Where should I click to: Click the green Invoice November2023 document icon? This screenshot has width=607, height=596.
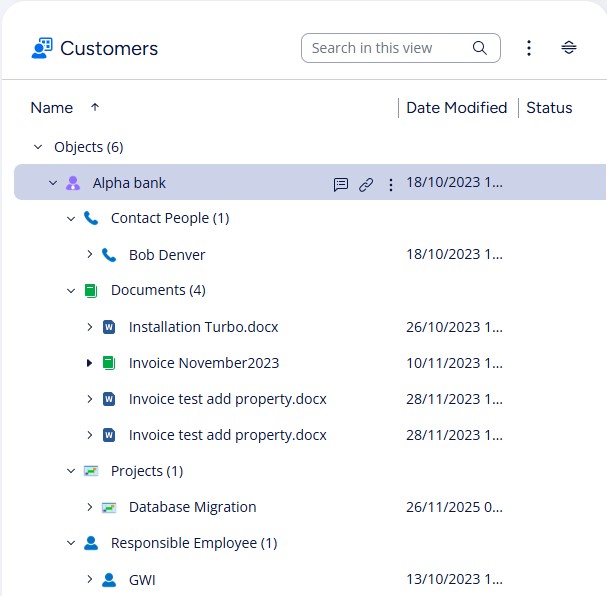click(109, 363)
